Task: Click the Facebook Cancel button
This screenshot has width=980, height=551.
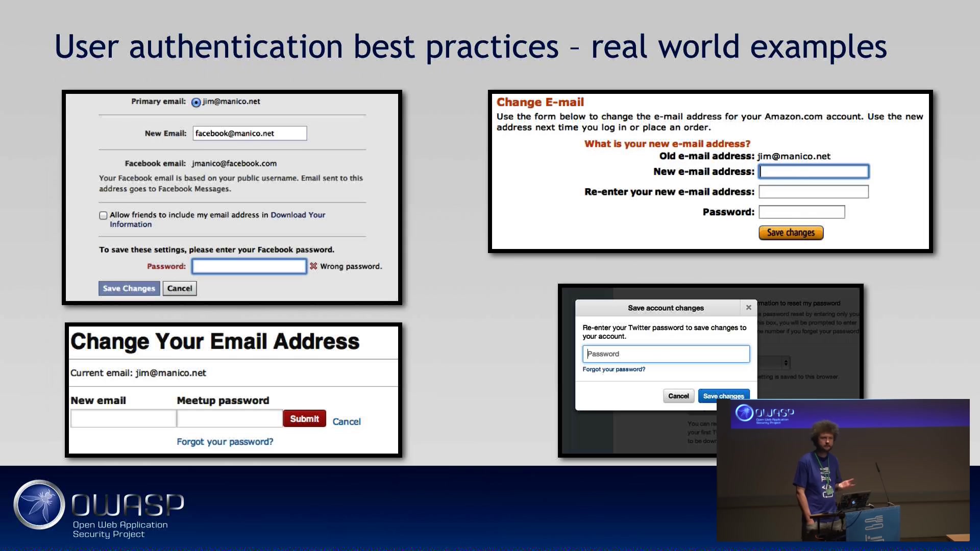Action: point(180,288)
